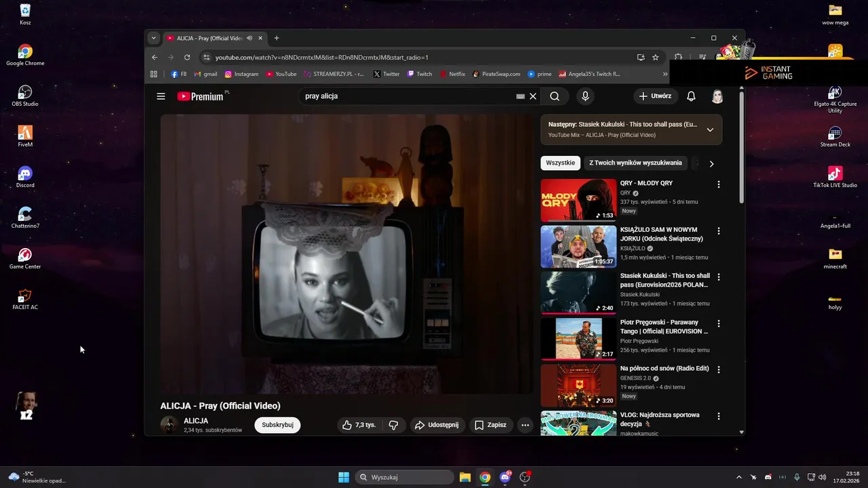Open options for KSIĄŻULO SAM W NOWYM JORKU
868x488 pixels.
pyautogui.click(x=719, y=231)
